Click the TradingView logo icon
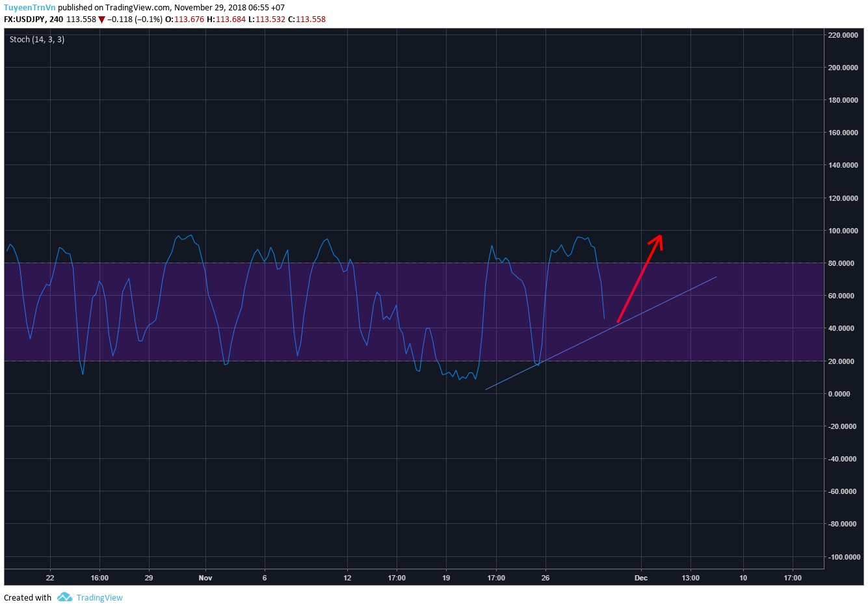 [64, 597]
